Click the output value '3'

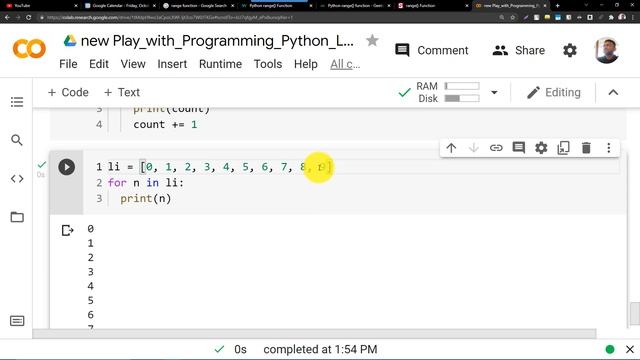[90, 272]
